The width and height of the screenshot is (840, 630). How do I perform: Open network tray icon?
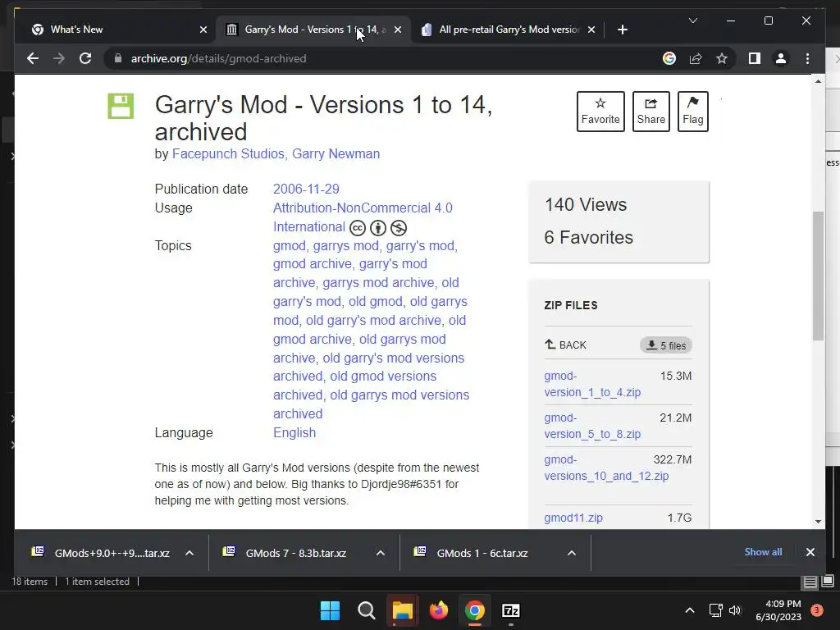click(x=715, y=610)
